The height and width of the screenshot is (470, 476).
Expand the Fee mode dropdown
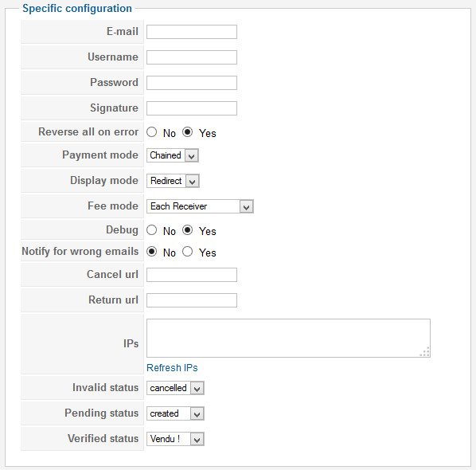(x=200, y=206)
